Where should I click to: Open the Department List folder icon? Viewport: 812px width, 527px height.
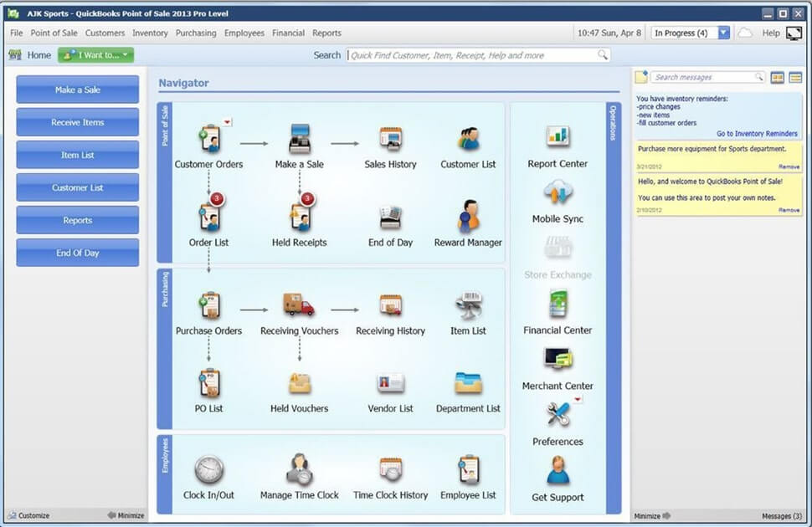pyautogui.click(x=469, y=384)
